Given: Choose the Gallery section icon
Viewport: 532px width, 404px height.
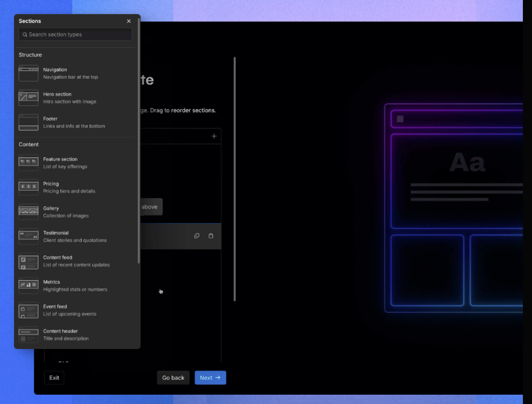Looking at the screenshot, I should click(28, 212).
